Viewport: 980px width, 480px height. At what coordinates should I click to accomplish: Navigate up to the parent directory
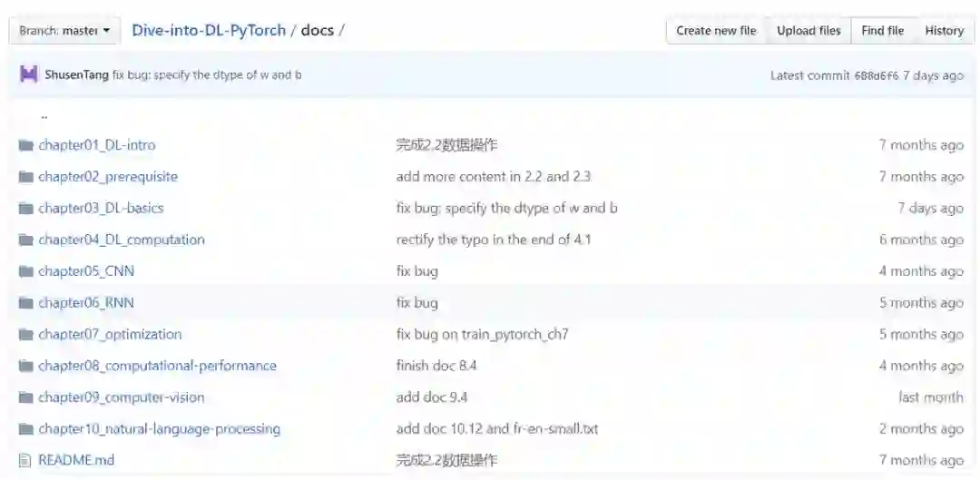tap(44, 115)
